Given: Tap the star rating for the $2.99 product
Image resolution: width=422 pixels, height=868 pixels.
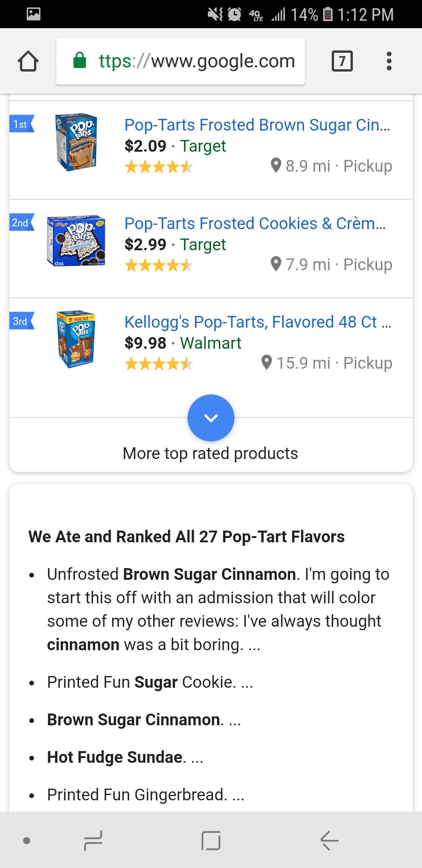Looking at the screenshot, I should [x=159, y=266].
